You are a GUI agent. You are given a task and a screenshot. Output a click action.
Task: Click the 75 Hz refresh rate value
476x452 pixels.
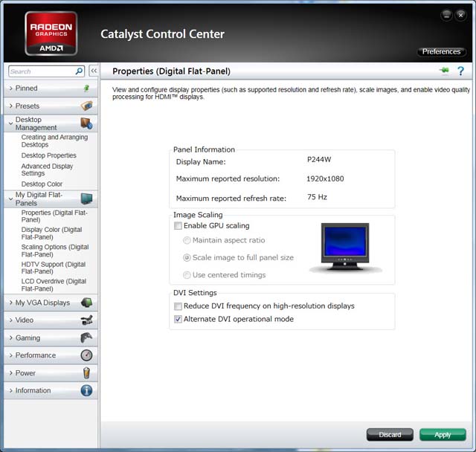tap(317, 197)
